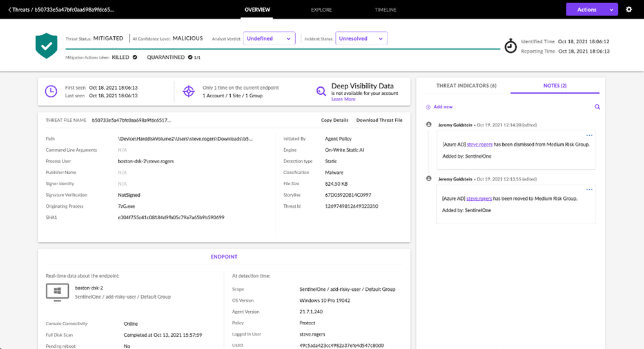This screenshot has height=349, width=644.
Task: Open the THREAT INDICATORS (6) tab
Action: pos(466,86)
